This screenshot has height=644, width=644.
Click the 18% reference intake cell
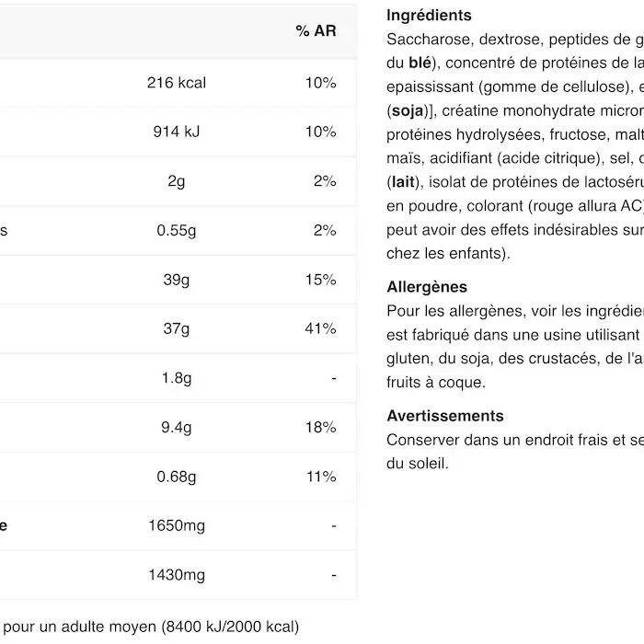321,427
